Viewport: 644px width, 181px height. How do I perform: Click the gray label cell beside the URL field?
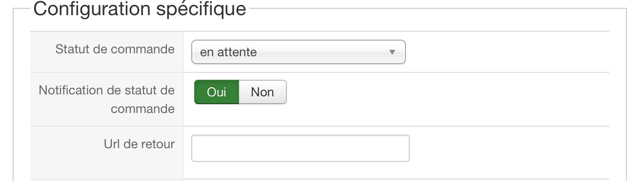(107, 153)
